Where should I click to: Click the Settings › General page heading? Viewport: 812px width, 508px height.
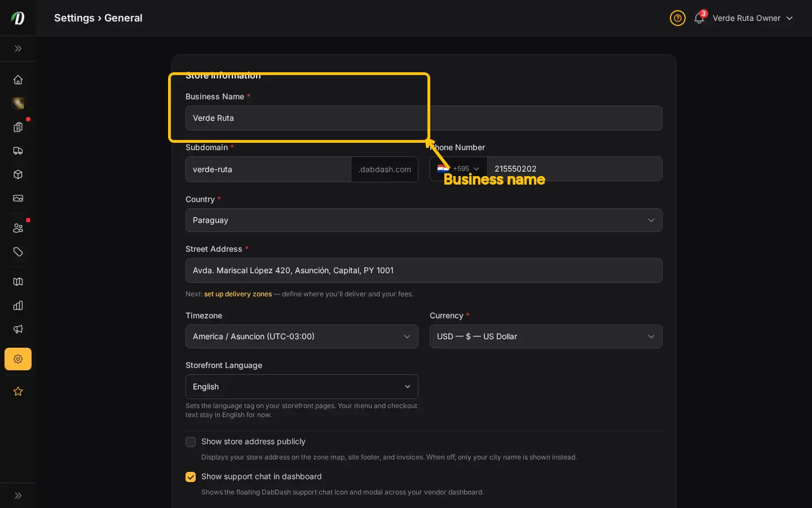pos(98,18)
